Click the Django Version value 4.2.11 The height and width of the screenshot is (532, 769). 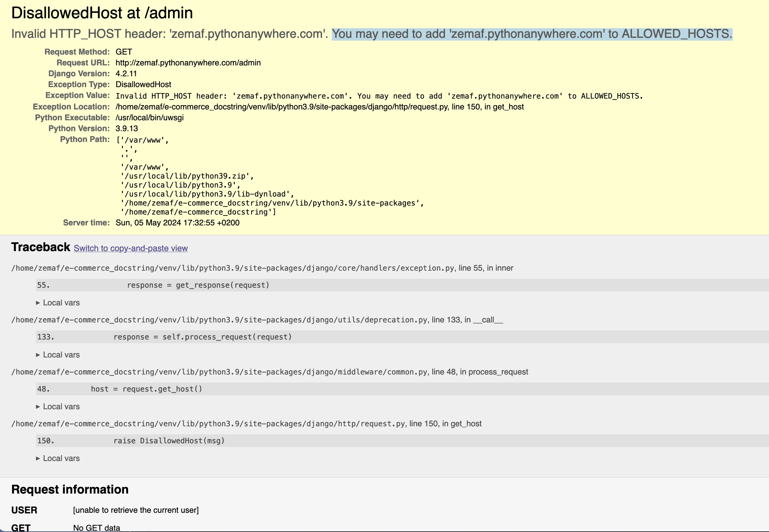(x=126, y=74)
